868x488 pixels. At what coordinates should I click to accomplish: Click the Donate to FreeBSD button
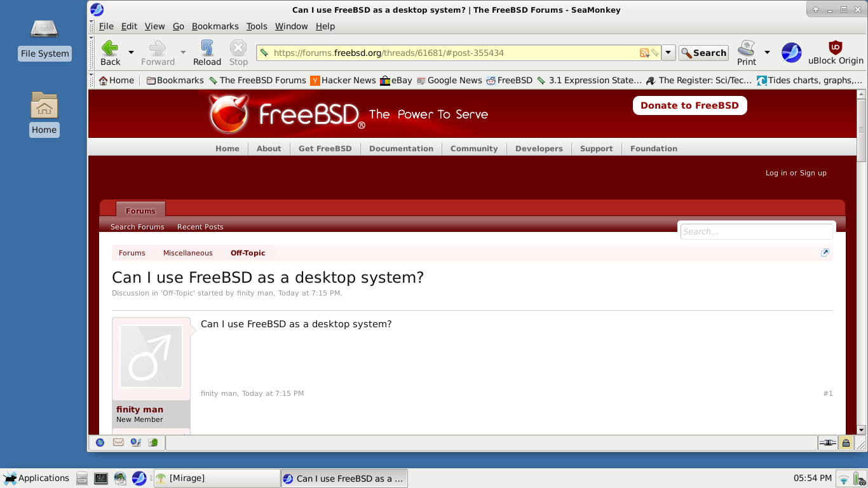coord(689,105)
